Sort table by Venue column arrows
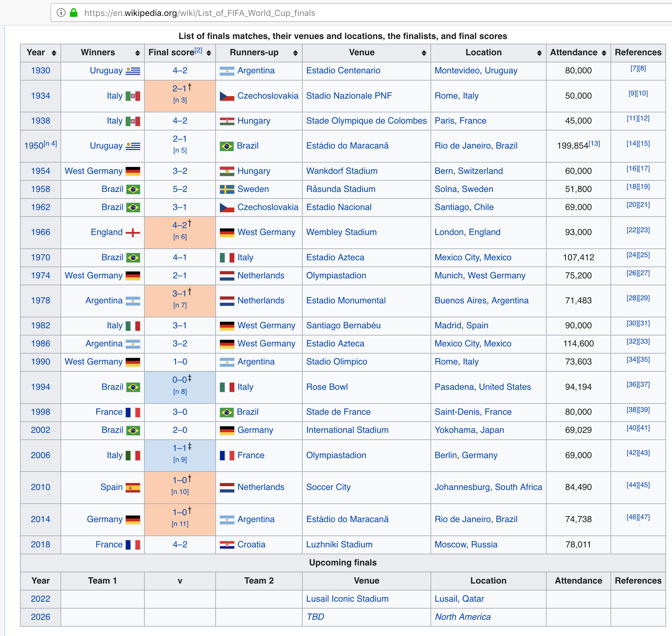The width and height of the screenshot is (672, 636). click(424, 53)
